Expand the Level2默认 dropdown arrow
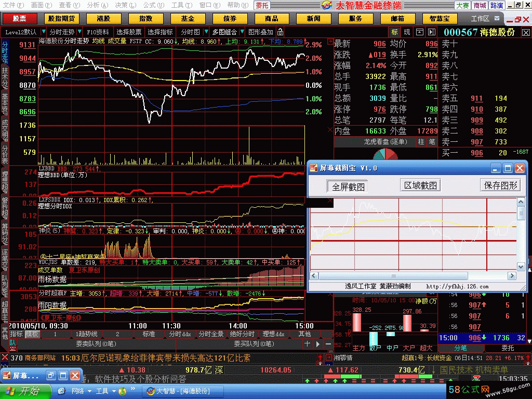 (x=44, y=32)
